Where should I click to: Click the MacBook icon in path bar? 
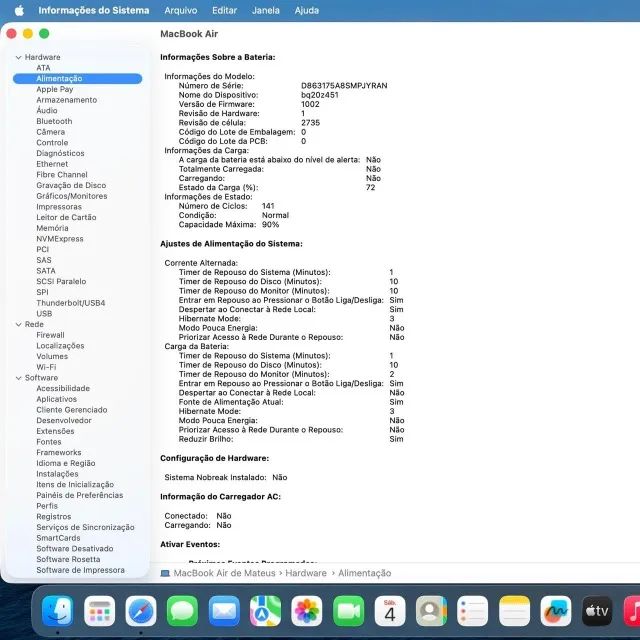[165, 573]
